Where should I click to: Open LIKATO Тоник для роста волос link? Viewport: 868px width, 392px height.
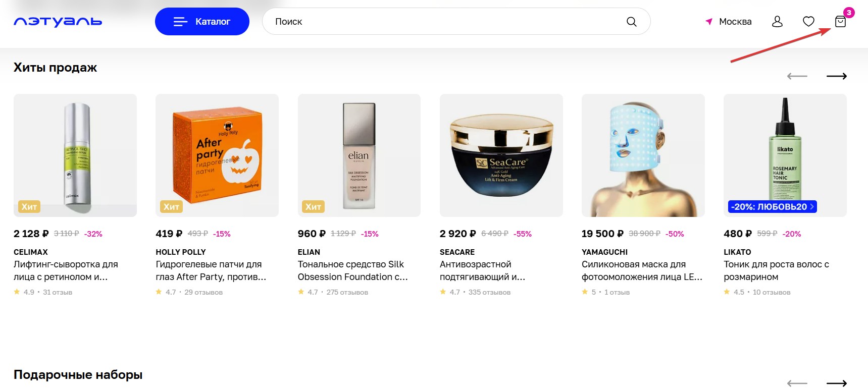click(776, 270)
